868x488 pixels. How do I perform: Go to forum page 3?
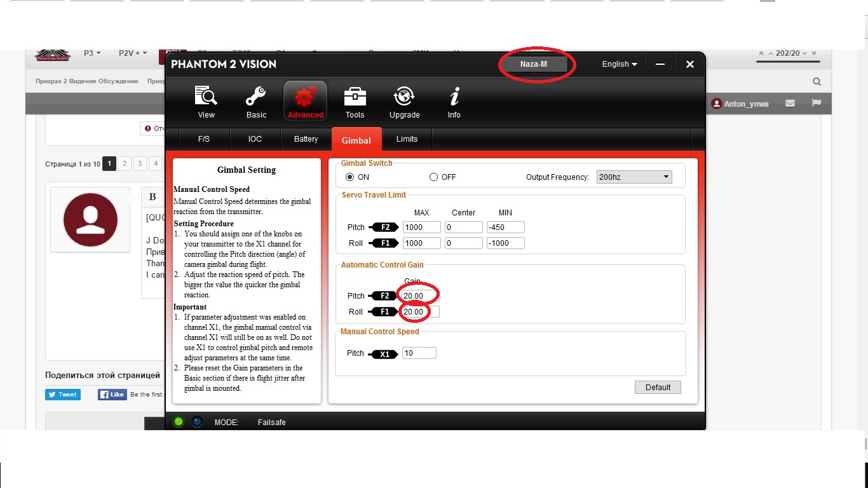tap(140, 164)
